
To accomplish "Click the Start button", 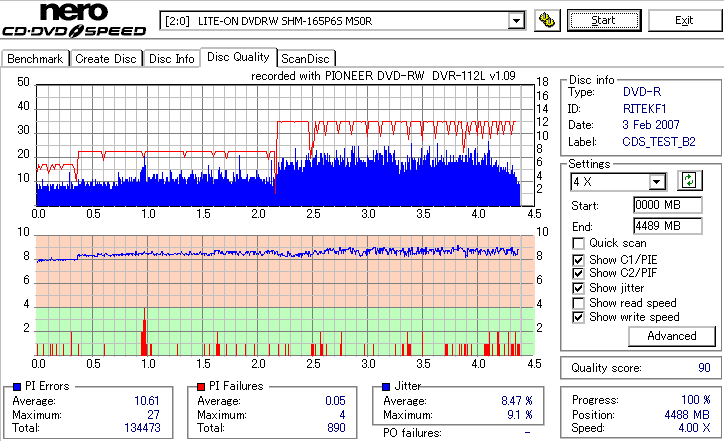I will (604, 20).
